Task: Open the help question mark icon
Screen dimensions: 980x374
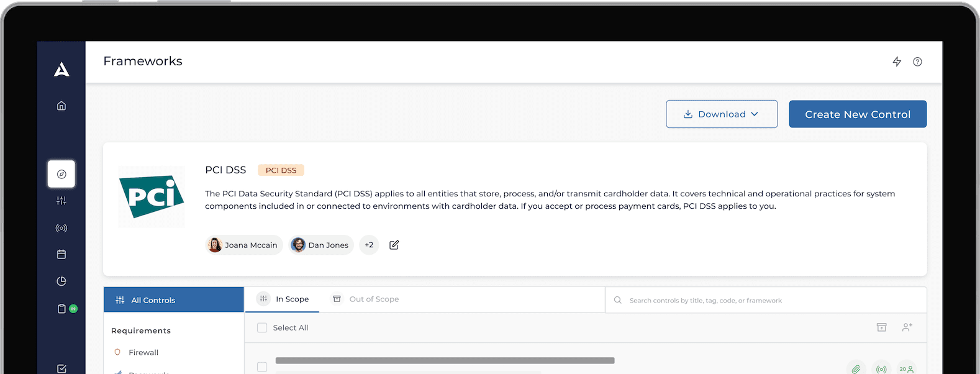Action: tap(917, 62)
